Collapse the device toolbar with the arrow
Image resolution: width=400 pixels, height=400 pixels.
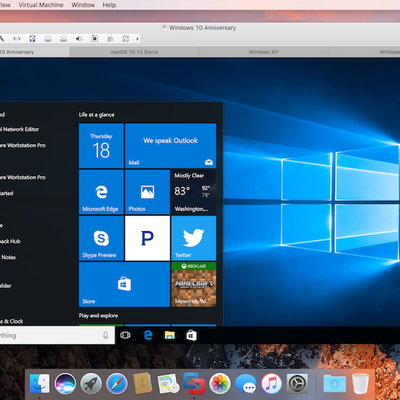coord(137,39)
